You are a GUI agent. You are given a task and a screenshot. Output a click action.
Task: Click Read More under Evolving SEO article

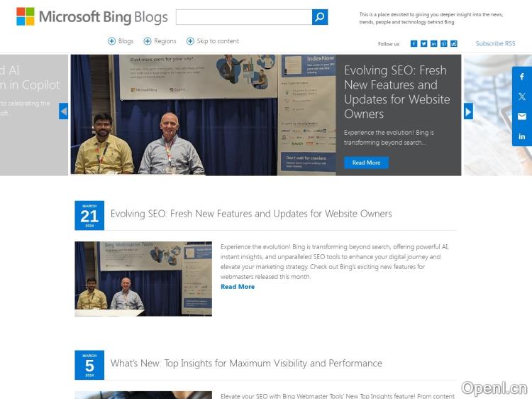(238, 287)
